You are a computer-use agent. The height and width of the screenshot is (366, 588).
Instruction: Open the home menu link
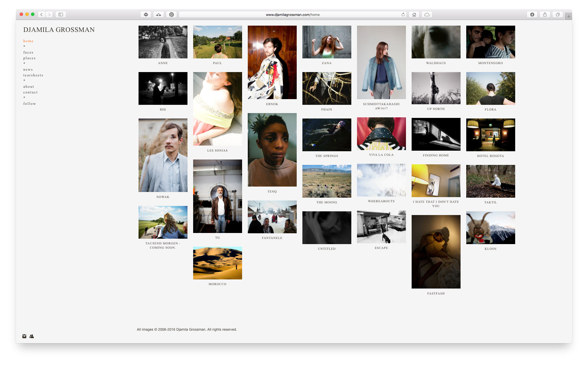click(x=28, y=41)
